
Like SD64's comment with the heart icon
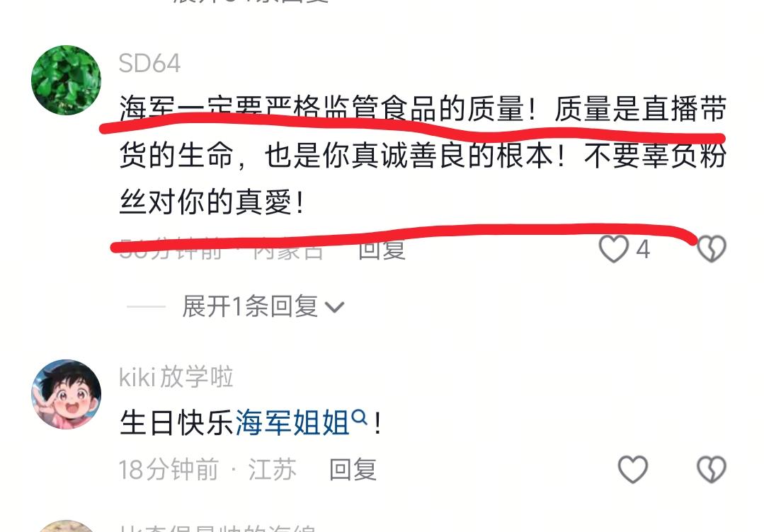[x=613, y=249]
